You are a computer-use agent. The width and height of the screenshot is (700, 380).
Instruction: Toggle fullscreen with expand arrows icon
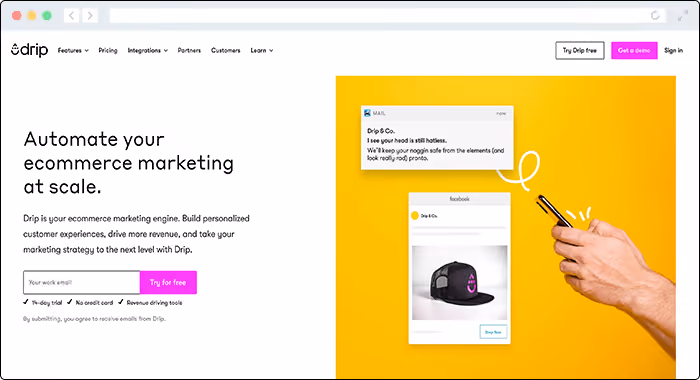pos(682,17)
